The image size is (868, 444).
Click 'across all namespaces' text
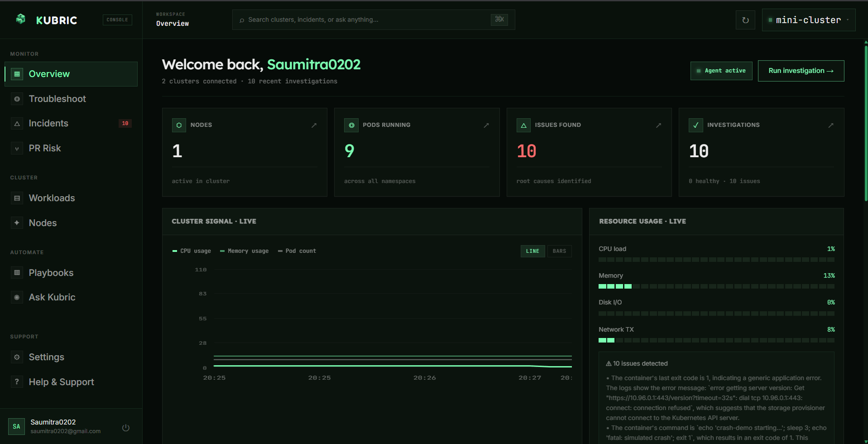[x=380, y=181]
